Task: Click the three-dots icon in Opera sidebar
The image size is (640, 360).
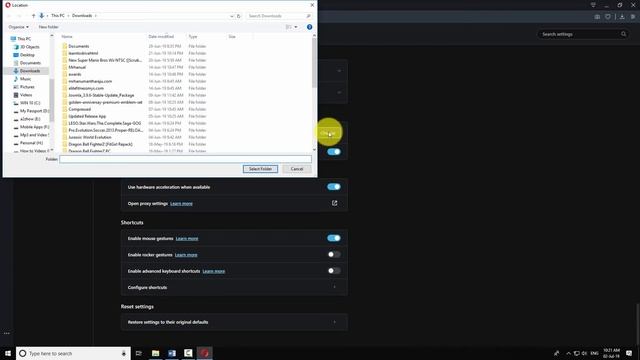Action: coord(7,333)
